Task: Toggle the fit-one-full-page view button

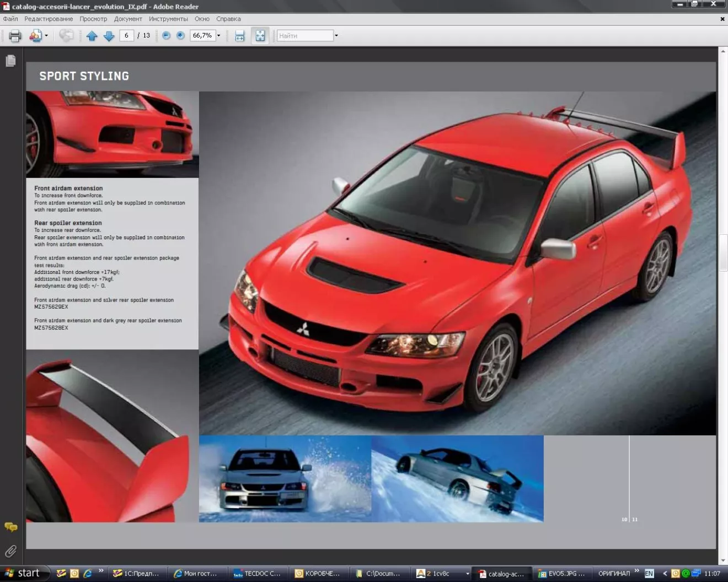Action: [260, 36]
